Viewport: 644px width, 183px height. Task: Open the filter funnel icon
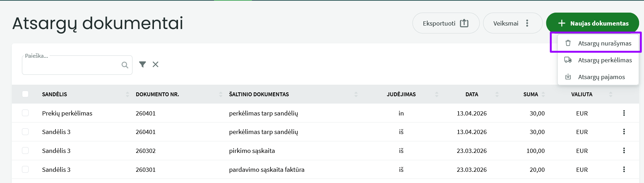click(x=142, y=64)
